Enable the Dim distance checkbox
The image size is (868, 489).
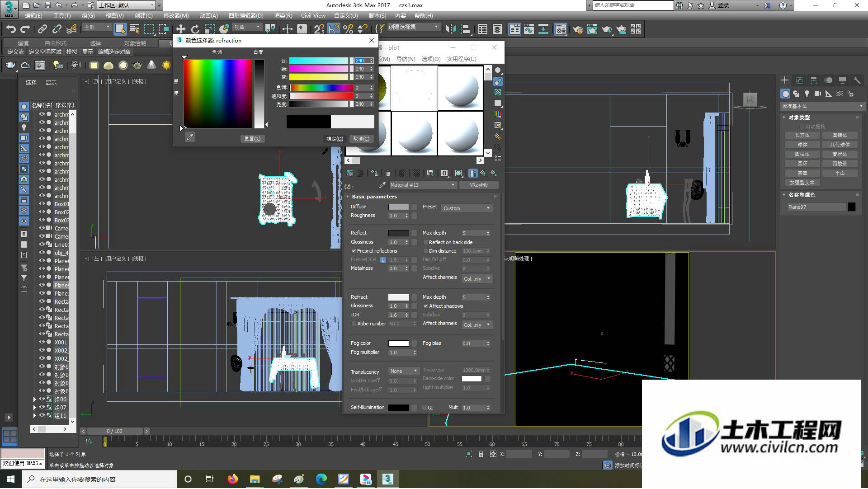click(x=425, y=251)
